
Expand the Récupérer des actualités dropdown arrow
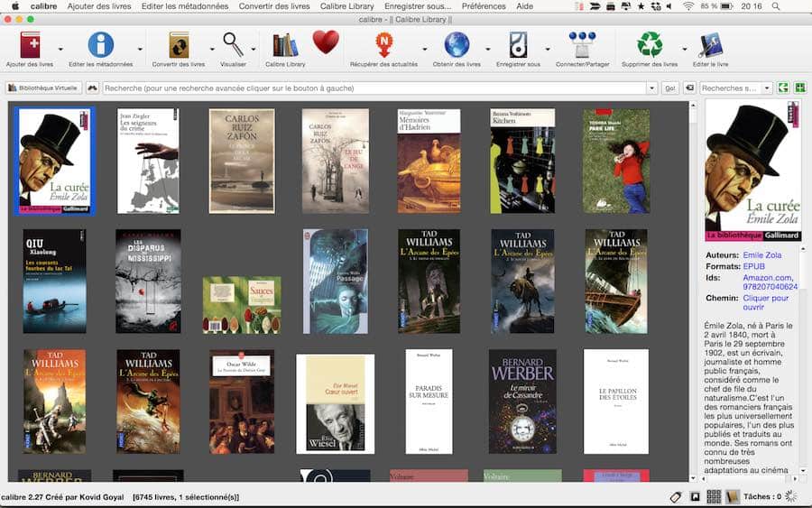pos(425,50)
